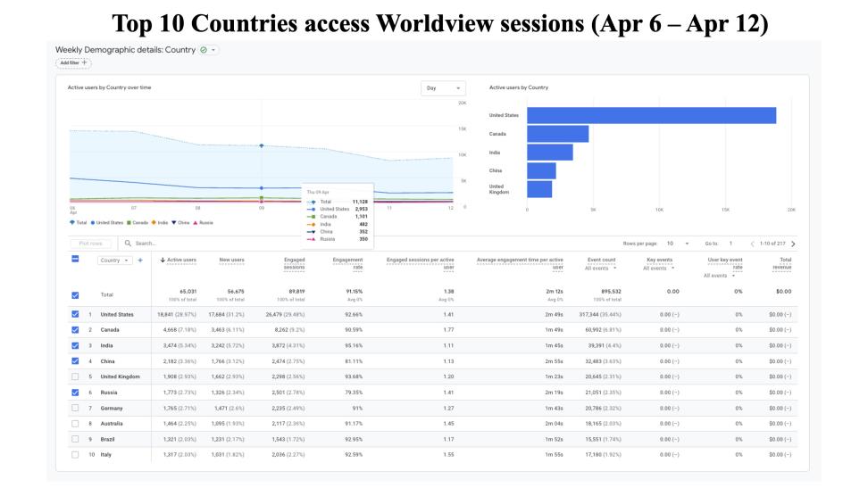The image size is (868, 488).
Task: Click the Italy country name in table
Action: point(105,455)
